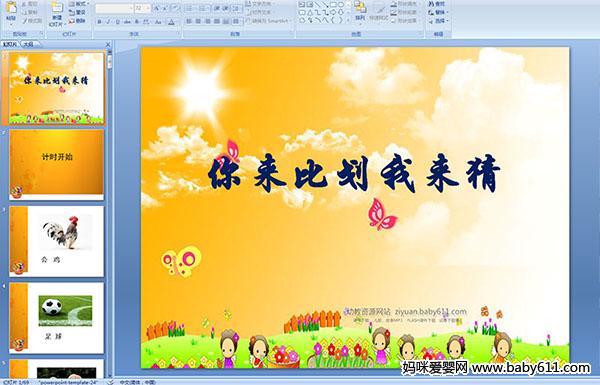Select the soccer ball slide thumbnail
The image size is (600, 385).
pyautogui.click(x=56, y=318)
